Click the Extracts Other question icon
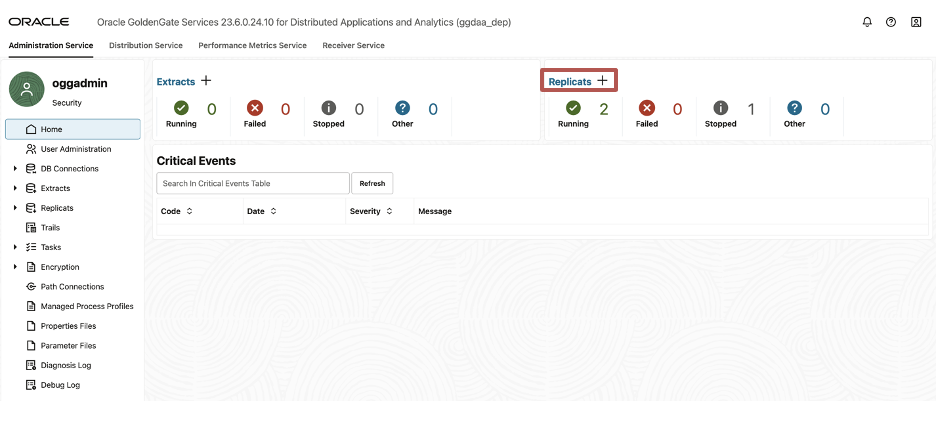 tap(402, 108)
